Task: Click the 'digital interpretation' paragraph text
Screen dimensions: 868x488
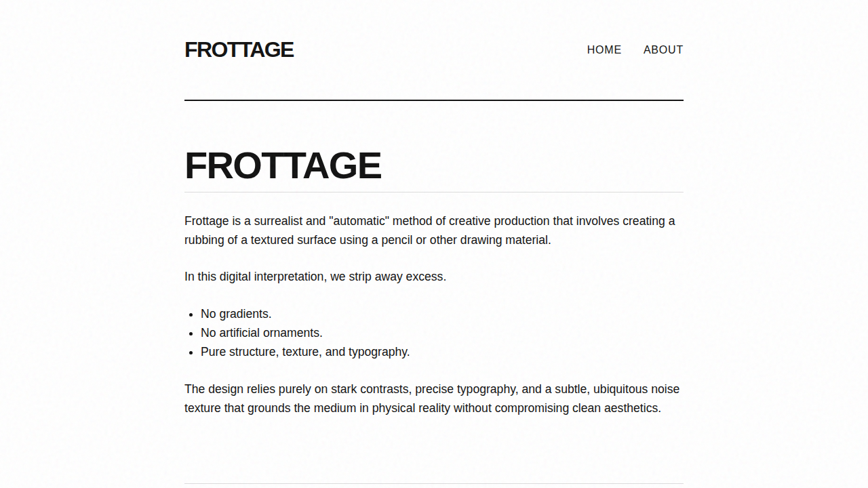Action: click(315, 277)
